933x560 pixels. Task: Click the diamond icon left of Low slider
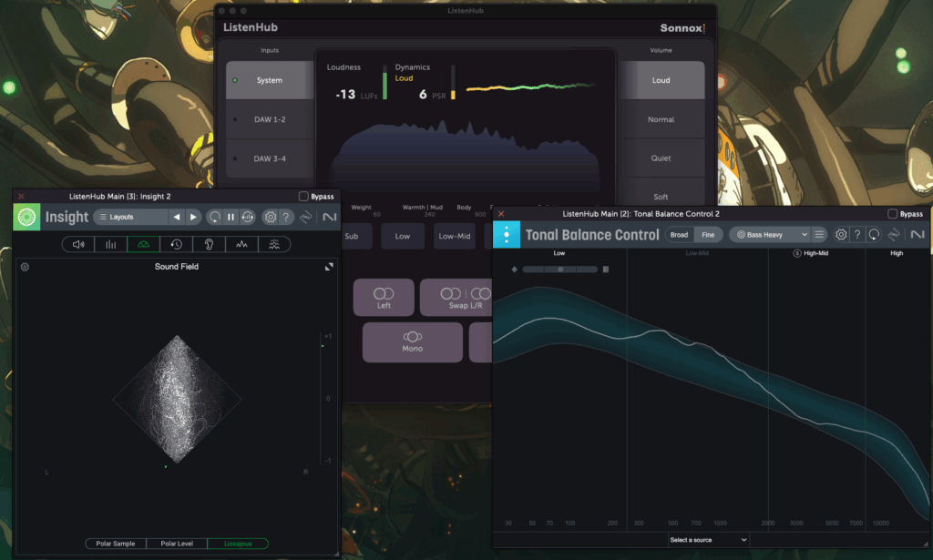[515, 270]
